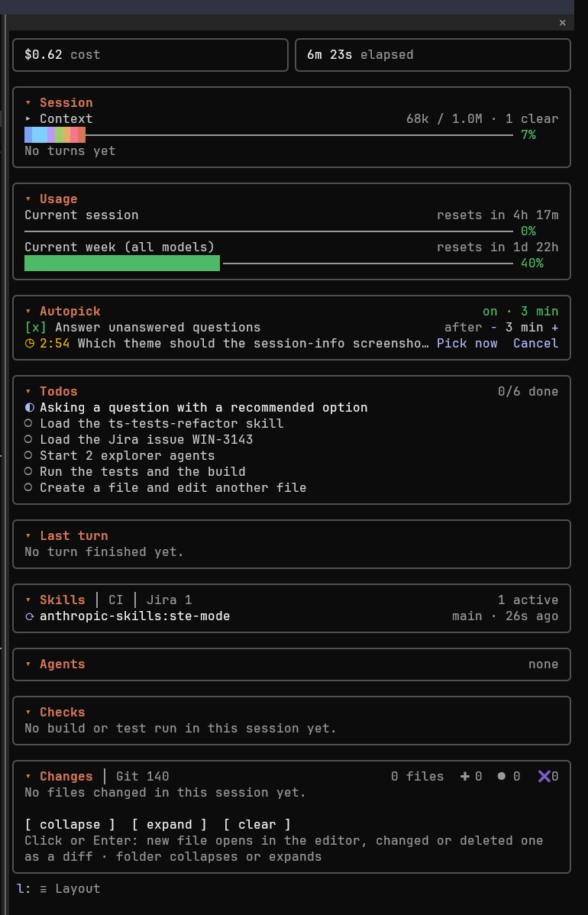
Task: Click circle beside Start 2 explorer agents
Action: pyautogui.click(x=28, y=456)
